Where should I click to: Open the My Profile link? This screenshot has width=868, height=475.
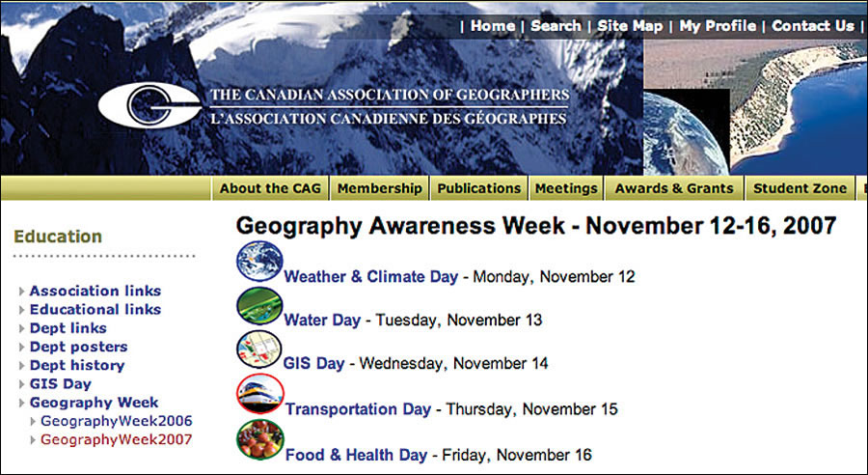718,26
